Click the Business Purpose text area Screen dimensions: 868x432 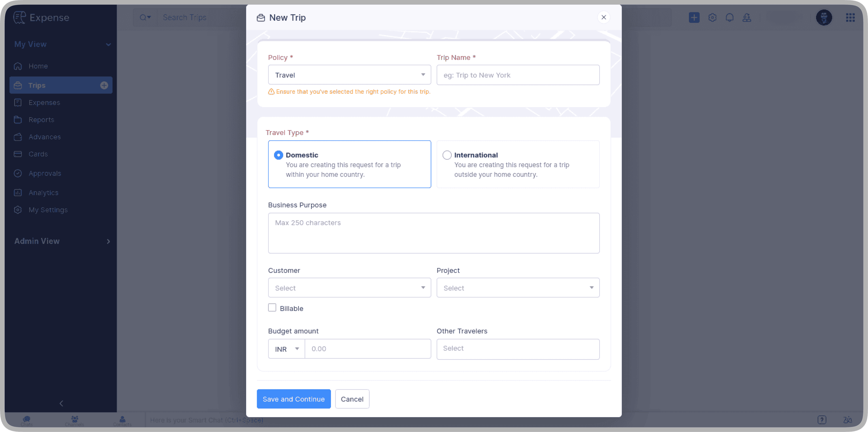click(x=434, y=233)
